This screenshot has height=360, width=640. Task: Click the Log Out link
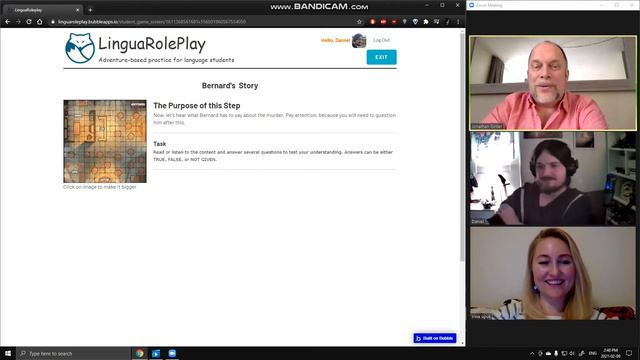click(381, 40)
